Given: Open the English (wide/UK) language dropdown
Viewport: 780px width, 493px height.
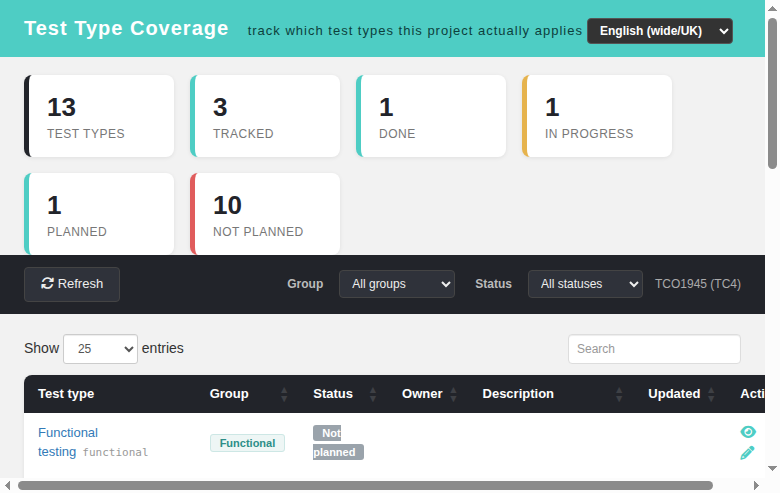Looking at the screenshot, I should pos(660,31).
